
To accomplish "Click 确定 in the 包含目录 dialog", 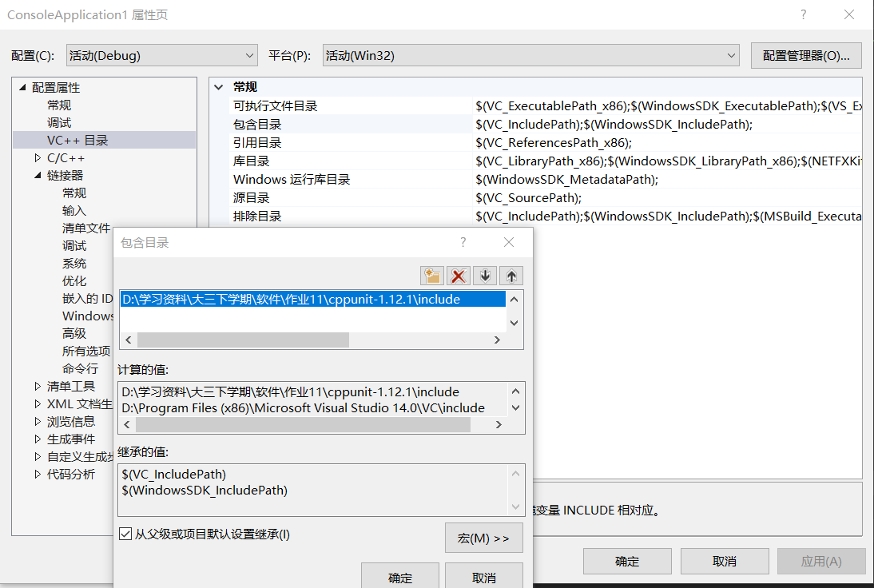I will click(400, 577).
